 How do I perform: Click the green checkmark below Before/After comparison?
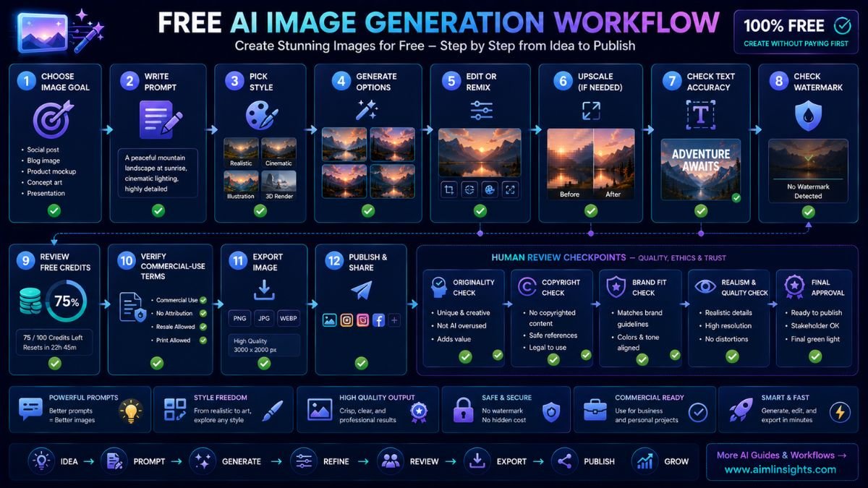click(591, 210)
